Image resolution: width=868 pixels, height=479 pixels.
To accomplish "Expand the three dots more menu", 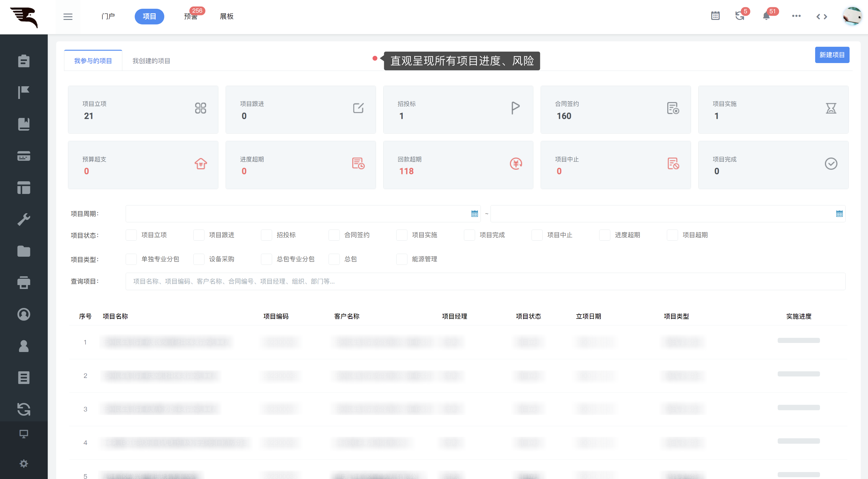I will 796,16.
